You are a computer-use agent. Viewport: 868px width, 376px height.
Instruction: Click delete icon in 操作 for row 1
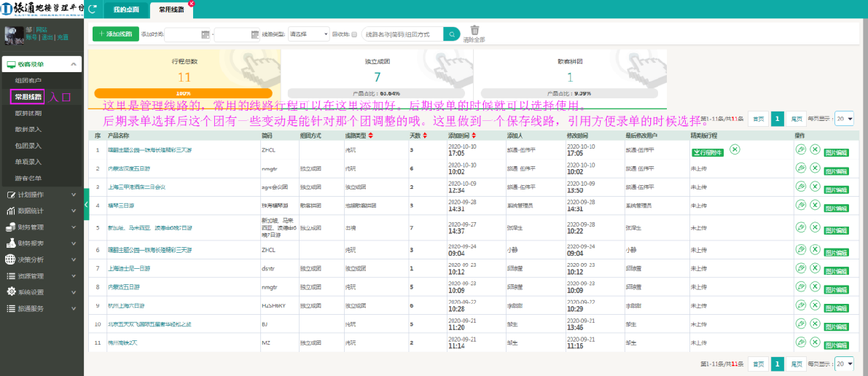[814, 149]
